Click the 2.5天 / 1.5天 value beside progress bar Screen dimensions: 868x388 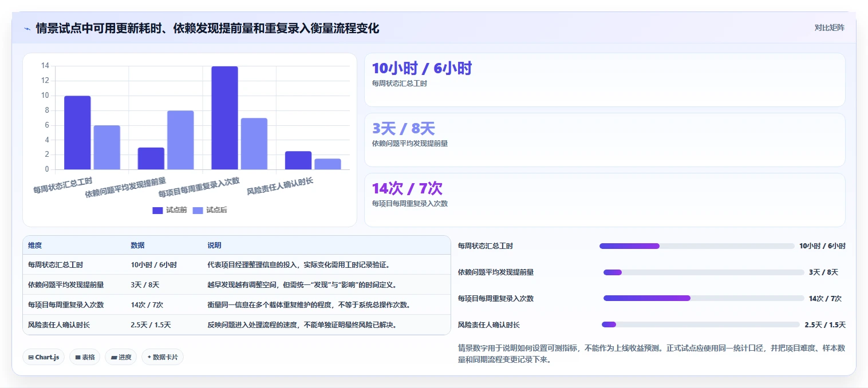pos(825,325)
